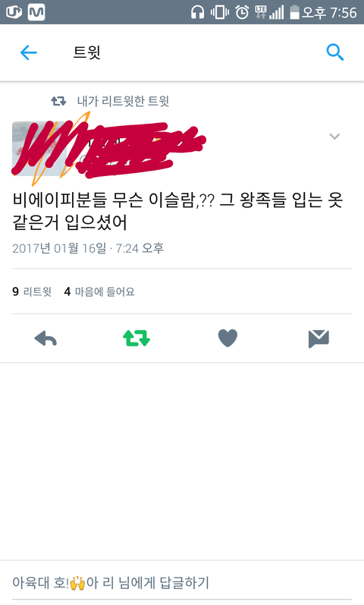Tap the back arrow icon

pos(29,52)
